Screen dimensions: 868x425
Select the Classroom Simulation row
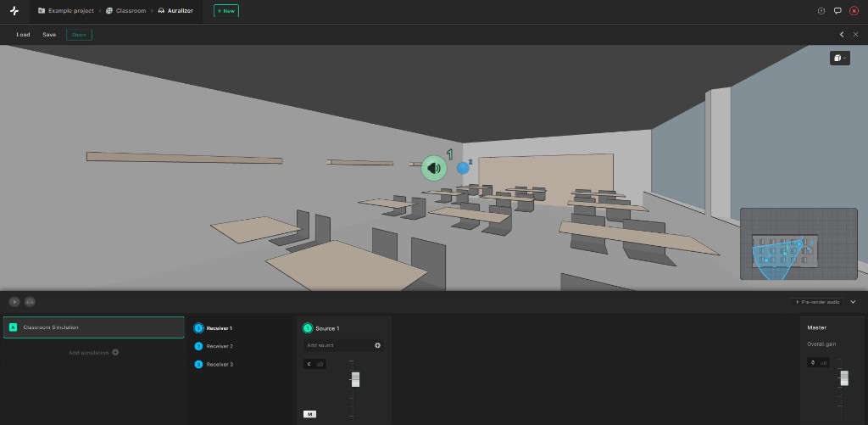[x=93, y=327]
